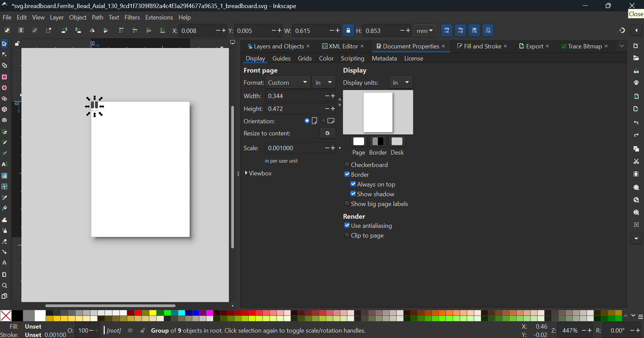
Task: Select the Rectangle tool
Action: click(x=5, y=77)
